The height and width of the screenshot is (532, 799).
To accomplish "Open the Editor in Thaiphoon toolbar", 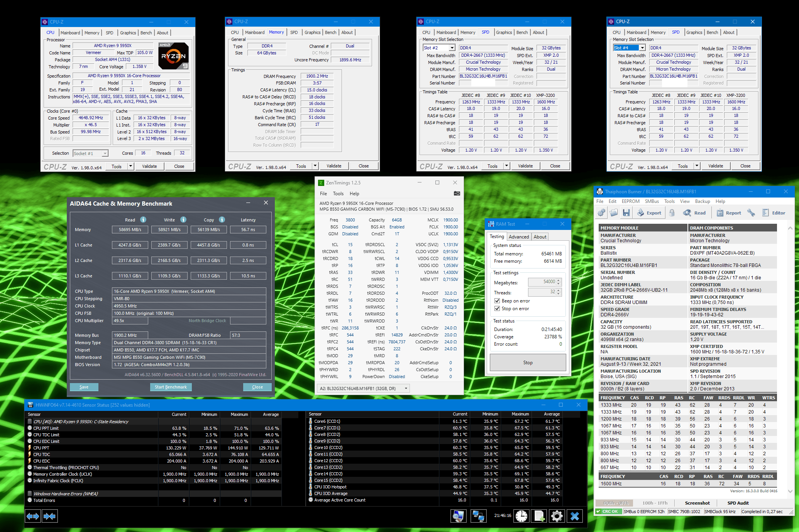I will (774, 213).
